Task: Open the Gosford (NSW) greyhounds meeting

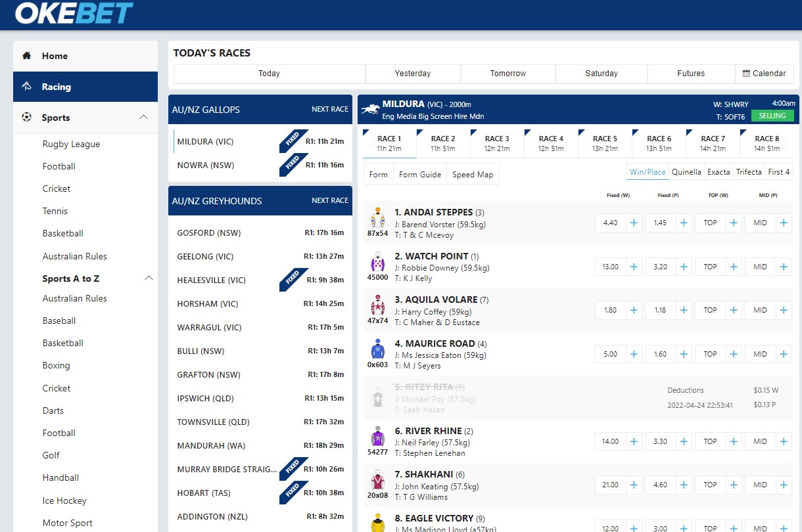Action: pos(260,233)
